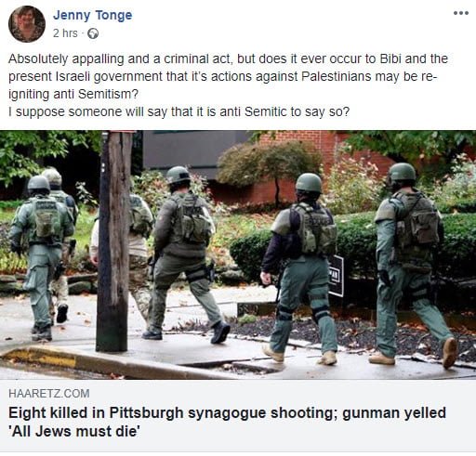The width and height of the screenshot is (476, 456).
Task: Click the 'All Jews must die' headline line
Action: [x=74, y=432]
